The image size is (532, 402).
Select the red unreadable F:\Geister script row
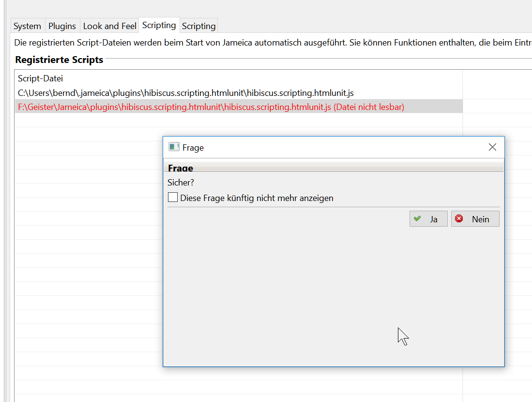tap(211, 107)
